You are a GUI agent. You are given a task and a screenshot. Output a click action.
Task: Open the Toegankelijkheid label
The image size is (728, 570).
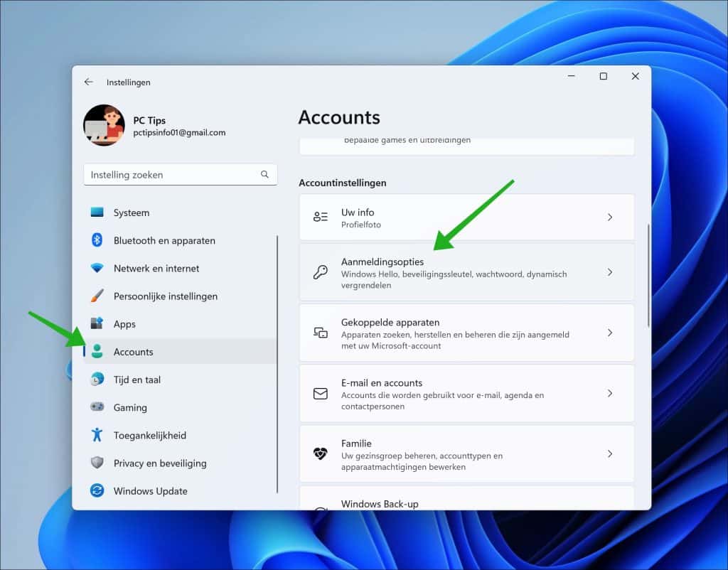tap(149, 436)
